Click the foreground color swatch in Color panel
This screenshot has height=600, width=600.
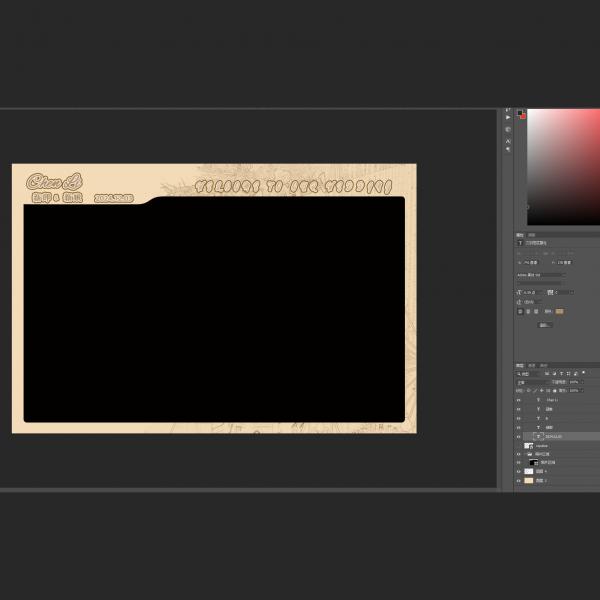point(520,112)
